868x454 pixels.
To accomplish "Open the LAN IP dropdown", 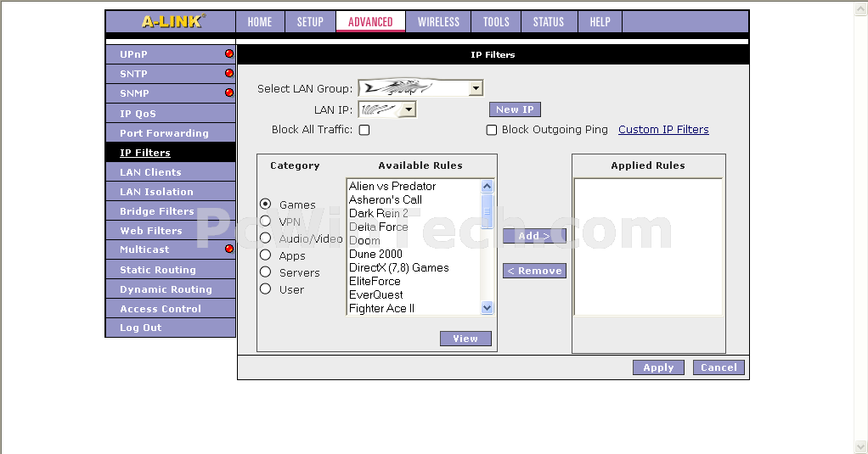I will tap(387, 109).
